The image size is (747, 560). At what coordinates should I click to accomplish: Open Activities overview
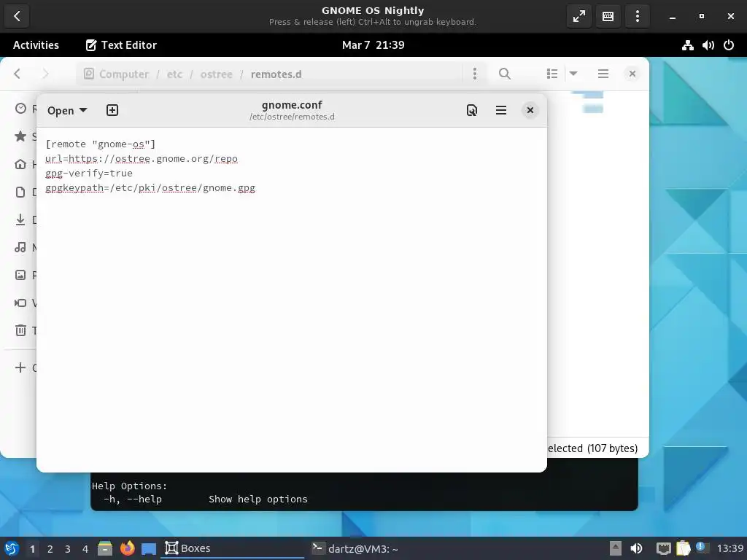point(36,44)
